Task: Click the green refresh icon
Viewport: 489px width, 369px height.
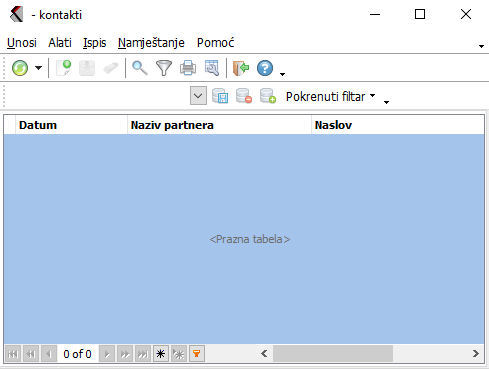Action: point(20,68)
